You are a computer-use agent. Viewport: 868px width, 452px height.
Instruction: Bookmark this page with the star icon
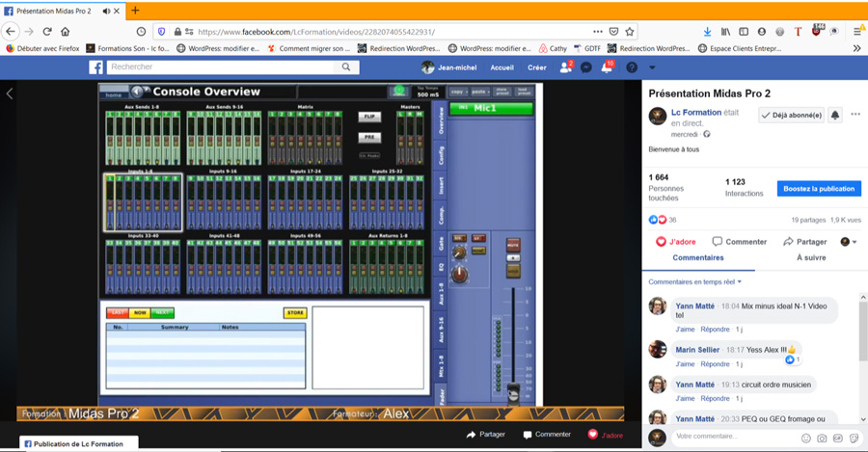pos(630,32)
